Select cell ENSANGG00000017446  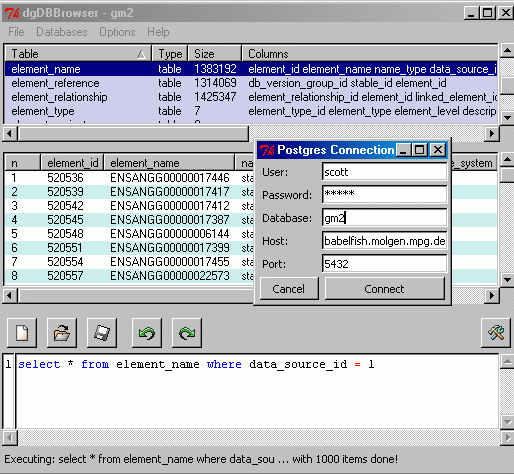pyautogui.click(x=170, y=178)
